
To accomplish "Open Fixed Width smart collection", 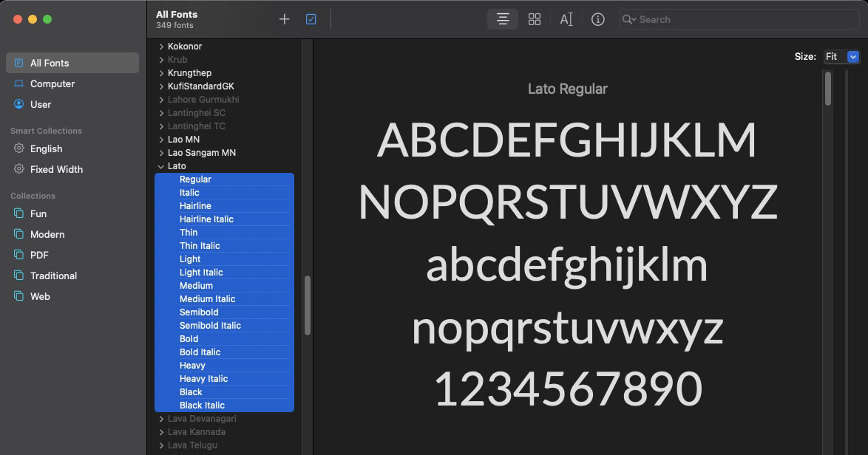I will point(72,169).
